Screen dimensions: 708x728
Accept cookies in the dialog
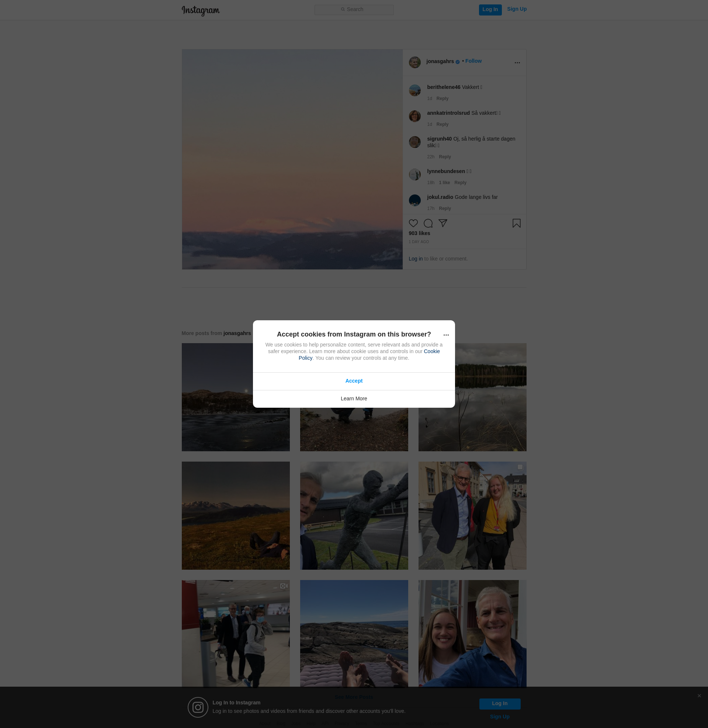point(354,381)
